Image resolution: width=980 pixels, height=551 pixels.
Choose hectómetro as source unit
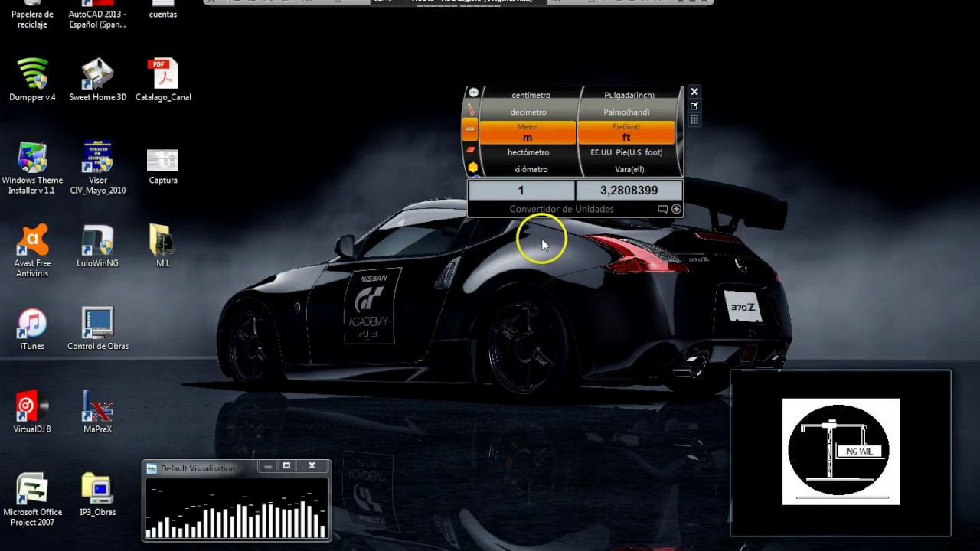pos(528,152)
